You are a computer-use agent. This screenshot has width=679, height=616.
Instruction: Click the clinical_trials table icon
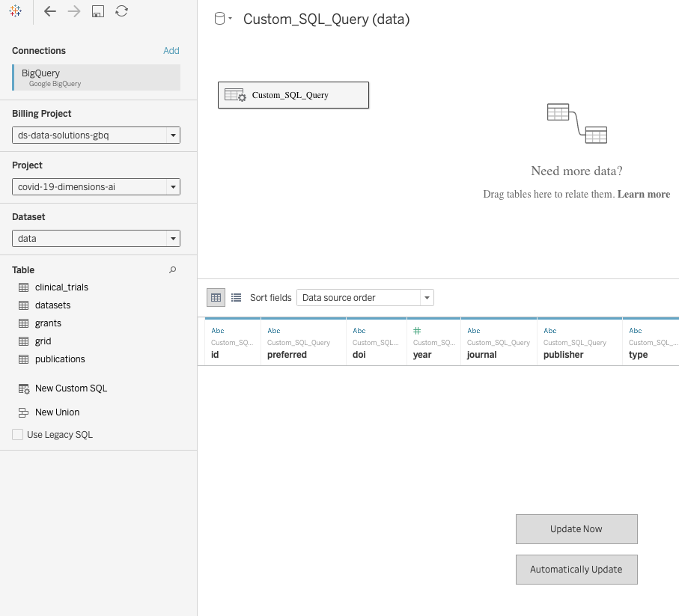point(24,287)
